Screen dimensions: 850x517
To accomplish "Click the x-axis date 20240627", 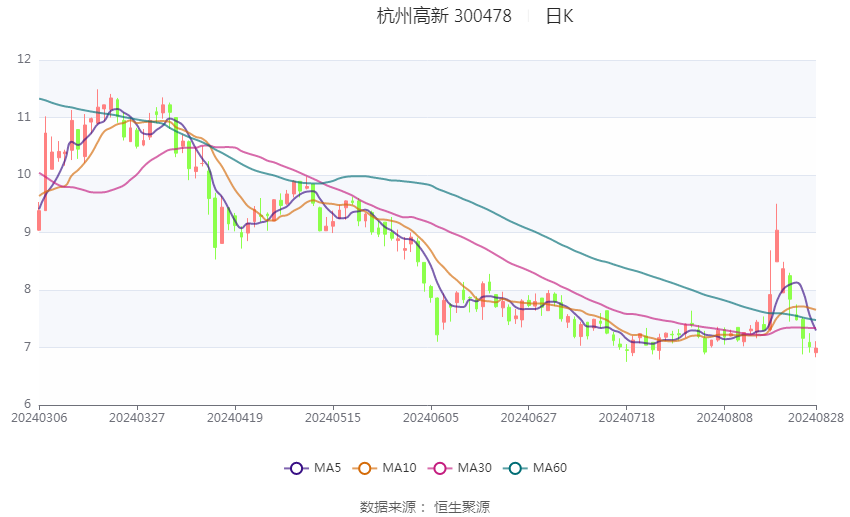I will click(529, 418).
